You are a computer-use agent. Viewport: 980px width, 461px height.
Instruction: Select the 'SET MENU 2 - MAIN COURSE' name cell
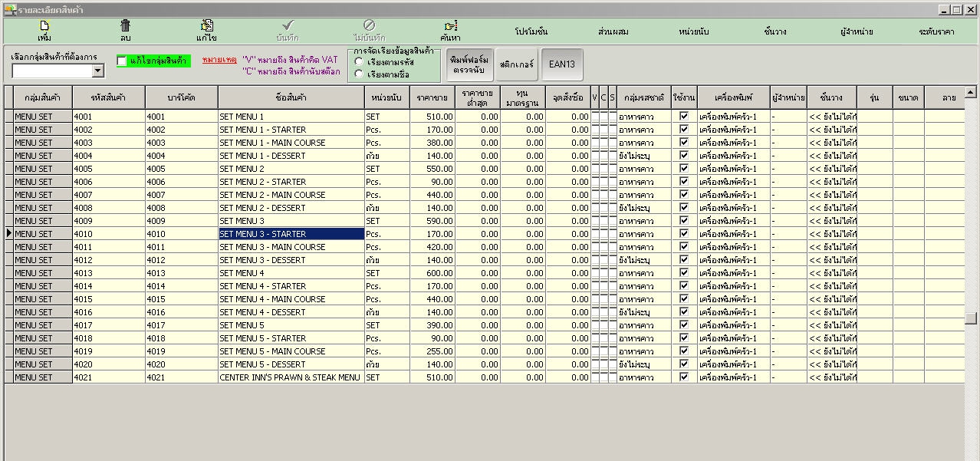pyautogui.click(x=291, y=195)
